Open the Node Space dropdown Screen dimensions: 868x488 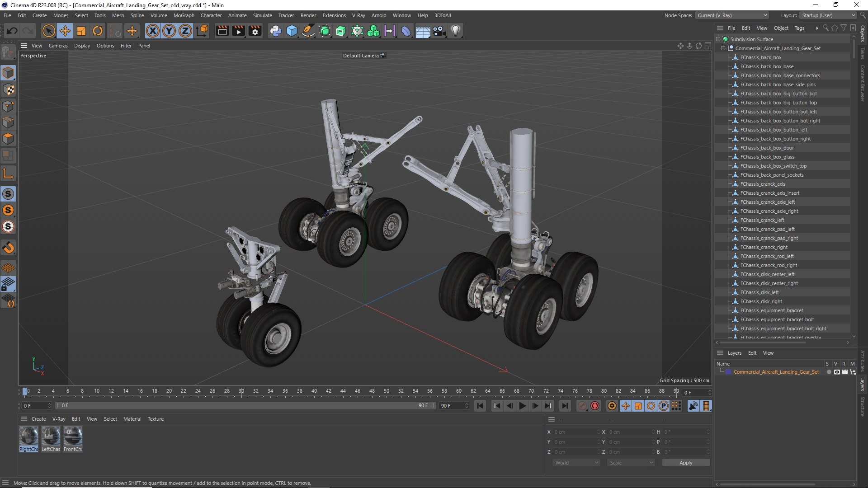tap(731, 15)
